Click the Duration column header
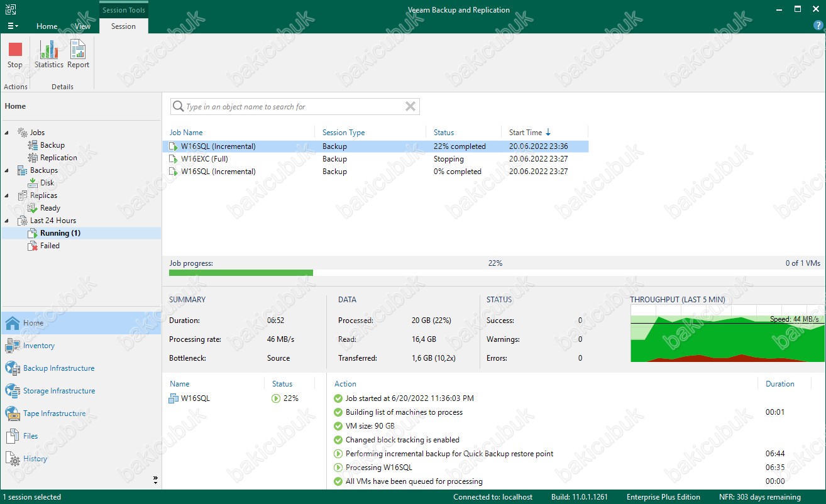The image size is (826, 504). [780, 384]
